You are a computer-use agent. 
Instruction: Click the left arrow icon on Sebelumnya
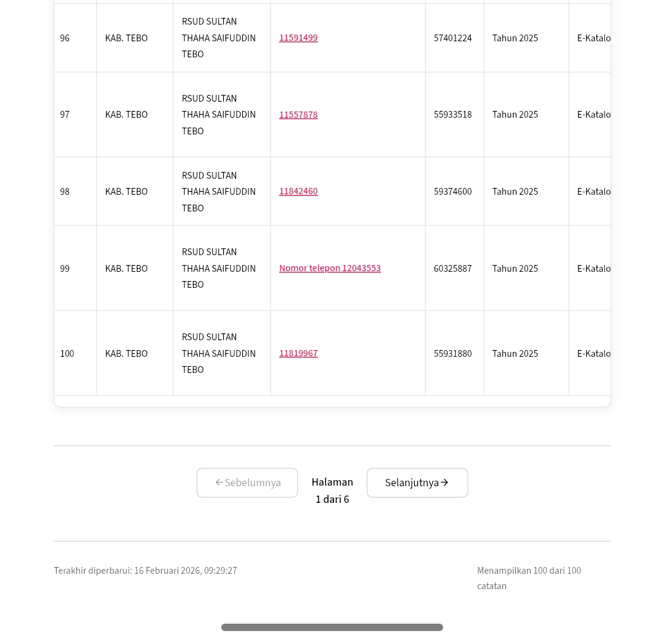[x=219, y=483]
